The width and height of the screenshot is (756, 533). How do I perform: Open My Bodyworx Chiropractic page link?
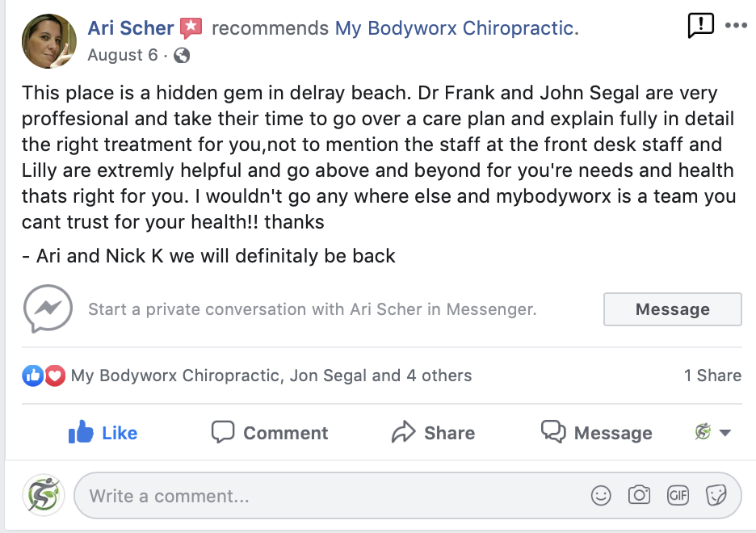[456, 28]
